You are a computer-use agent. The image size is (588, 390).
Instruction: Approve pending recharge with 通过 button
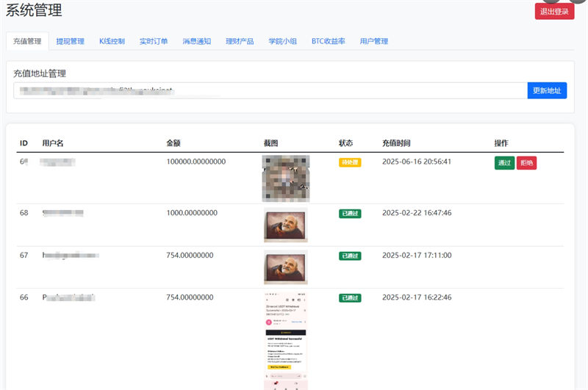[504, 163]
